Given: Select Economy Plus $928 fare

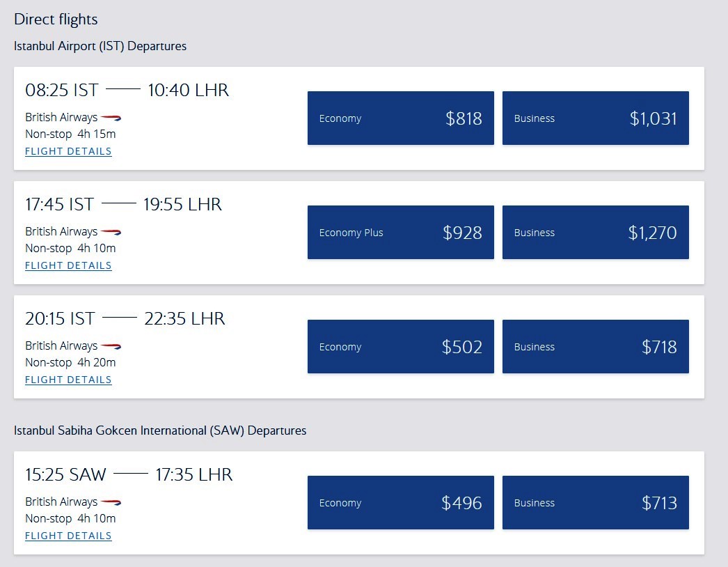Looking at the screenshot, I should point(401,233).
